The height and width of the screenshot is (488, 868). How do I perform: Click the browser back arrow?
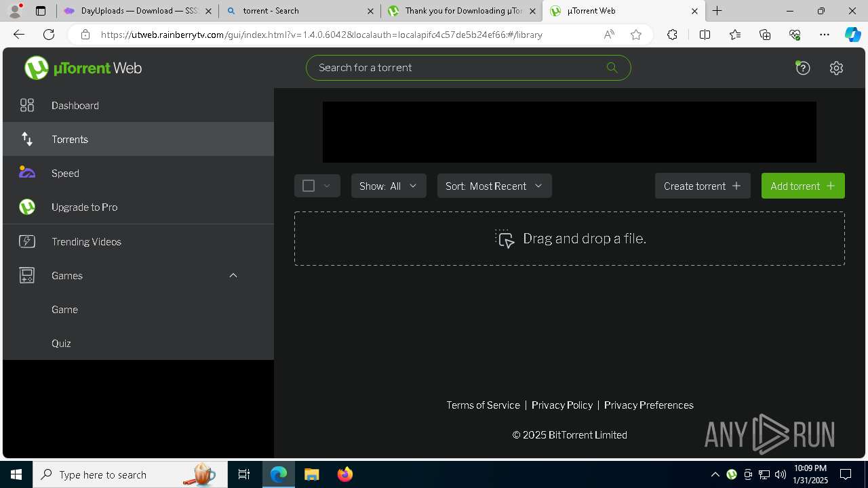tap(19, 35)
